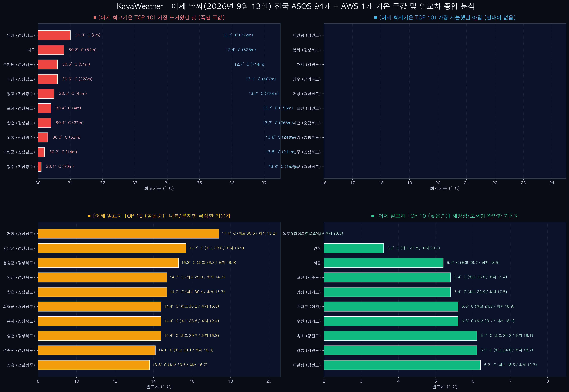
Task: Click the 30.5°C (44m) value label
Action: (x=73, y=94)
